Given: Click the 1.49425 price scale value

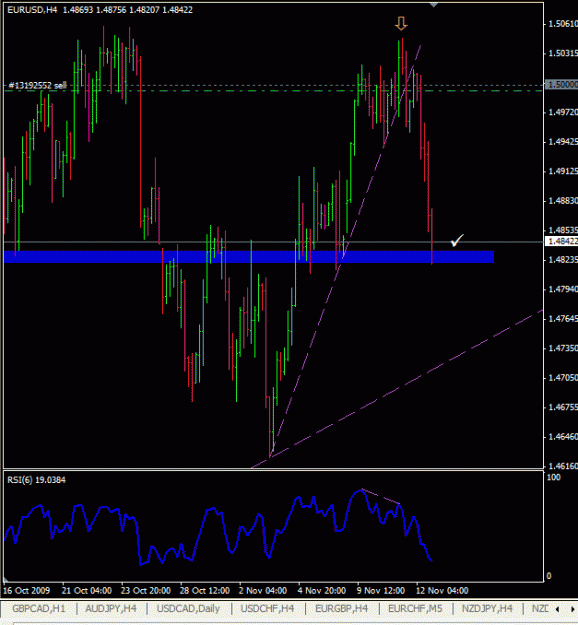Looking at the screenshot, I should [x=563, y=142].
